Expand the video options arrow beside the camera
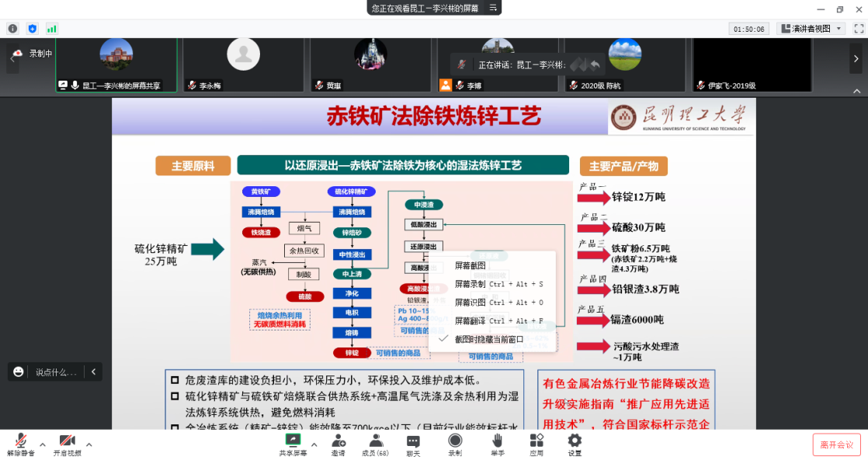 click(x=89, y=444)
